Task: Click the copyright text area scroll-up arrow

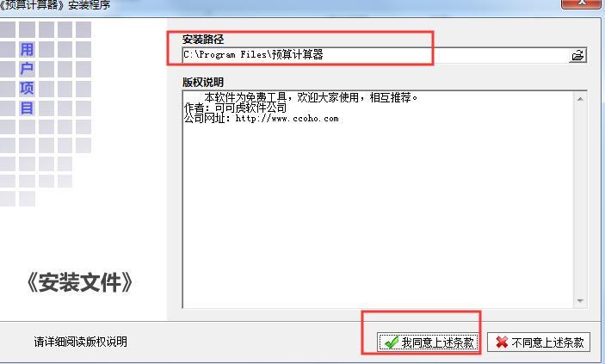Action: (x=580, y=99)
